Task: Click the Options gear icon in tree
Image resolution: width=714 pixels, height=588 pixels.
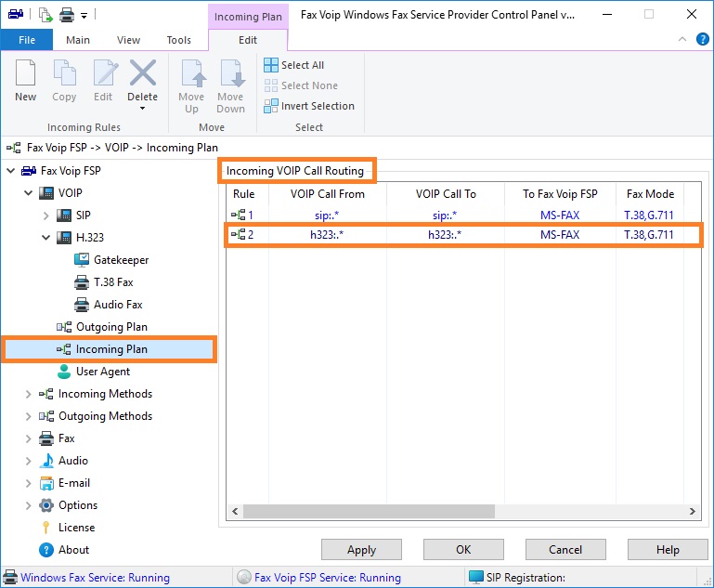Action: (46, 505)
